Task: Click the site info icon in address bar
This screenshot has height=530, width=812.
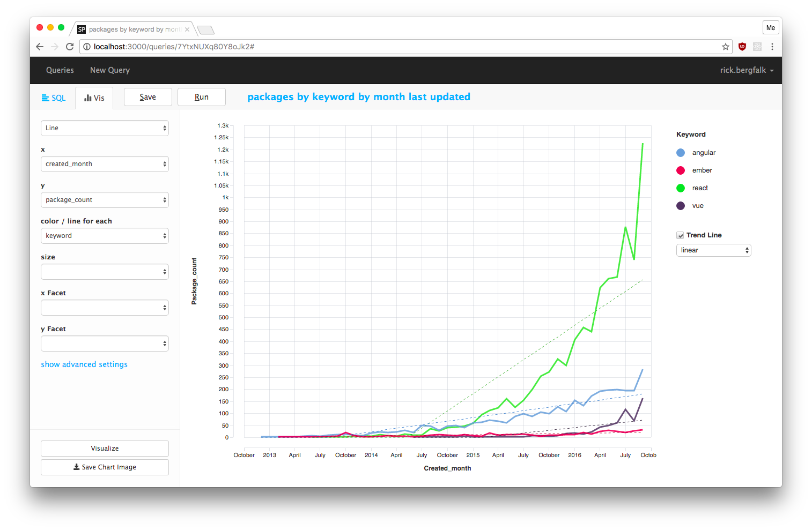Action: (x=87, y=47)
